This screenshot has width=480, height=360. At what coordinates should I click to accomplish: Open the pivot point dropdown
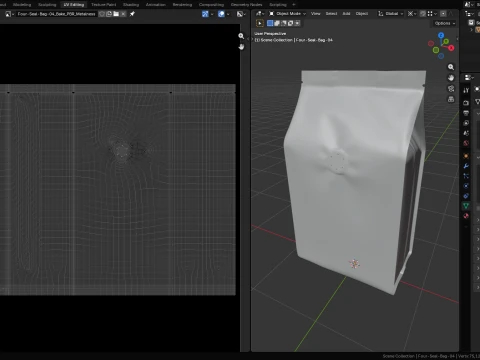(412, 14)
